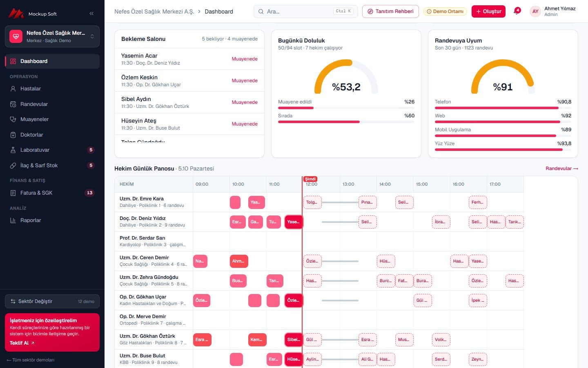Open Laboratuvar section label

click(x=35, y=150)
